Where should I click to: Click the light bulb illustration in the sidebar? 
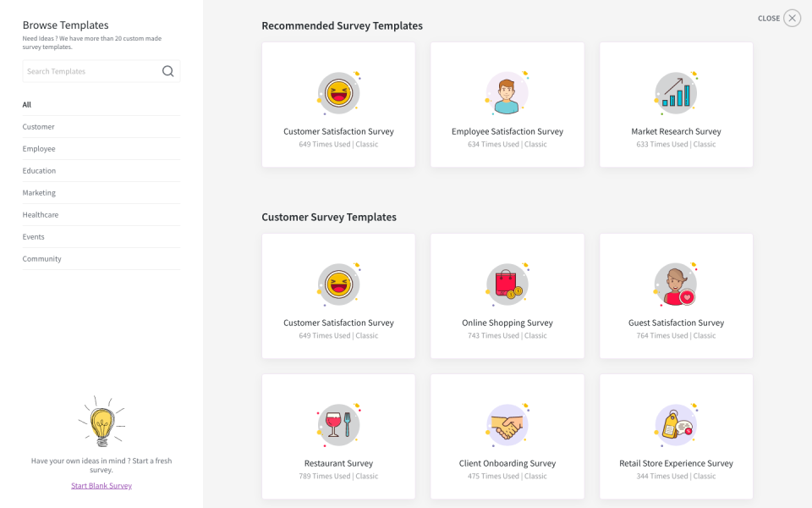point(101,423)
